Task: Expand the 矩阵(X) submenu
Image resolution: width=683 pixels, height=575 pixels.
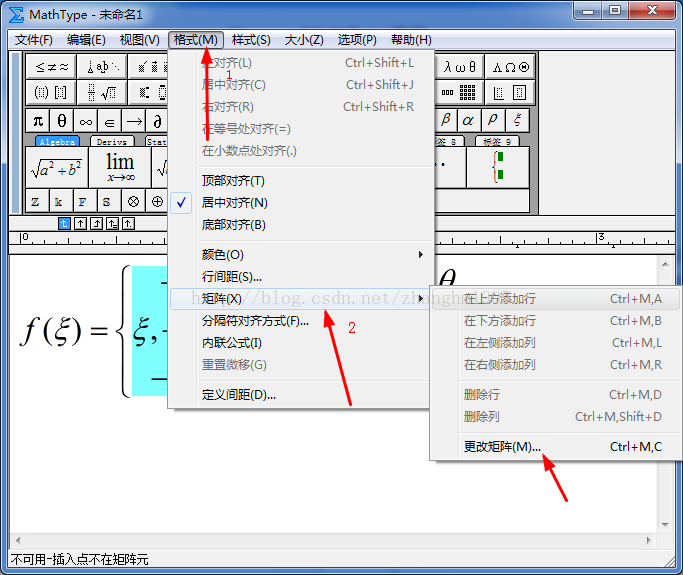Action: click(301, 299)
